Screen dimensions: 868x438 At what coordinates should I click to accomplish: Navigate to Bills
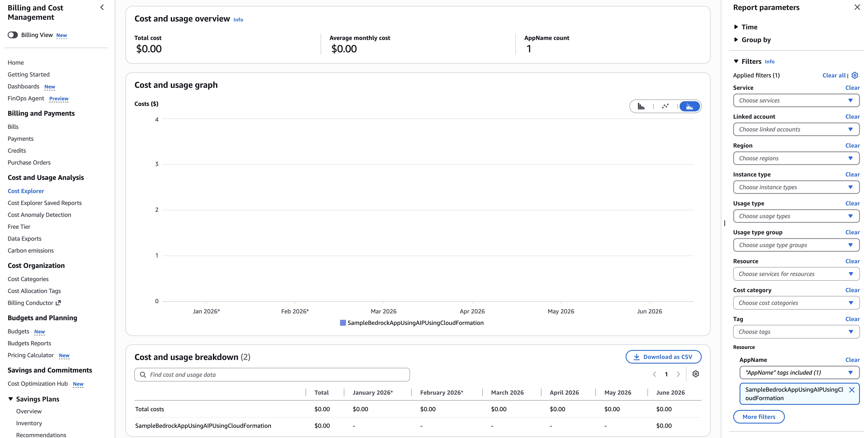[13, 127]
